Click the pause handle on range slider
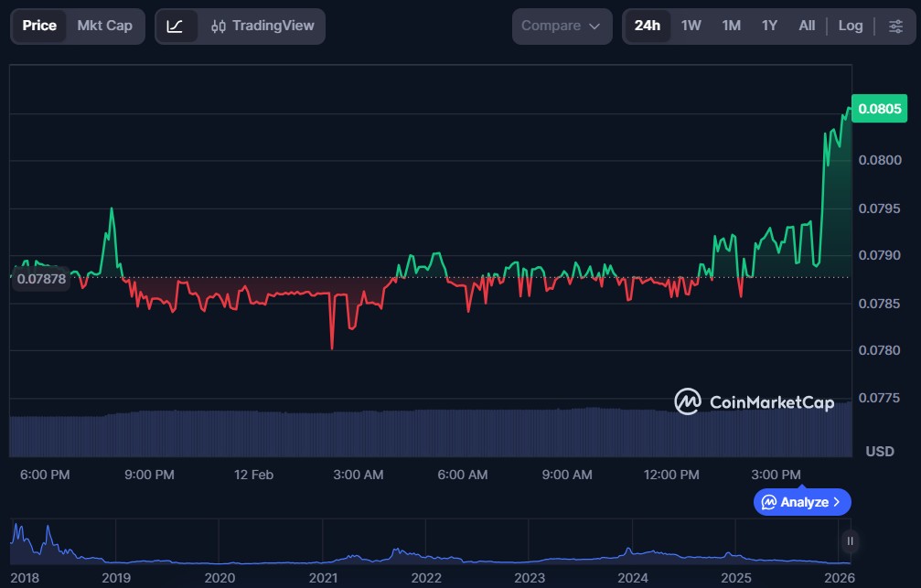This screenshot has height=588, width=921. coord(850,541)
